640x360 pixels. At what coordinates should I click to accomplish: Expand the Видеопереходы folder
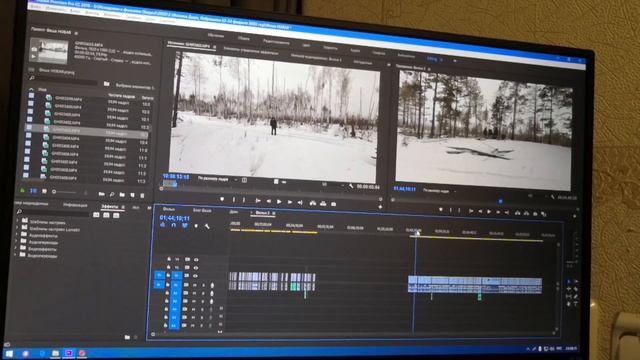[16, 255]
